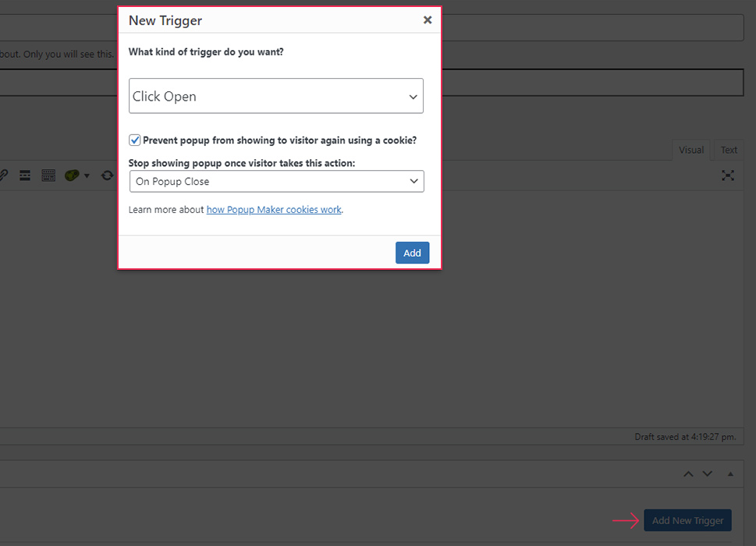Expand the On Popup Close dropdown
Screen dimensions: 756x546
(276, 182)
